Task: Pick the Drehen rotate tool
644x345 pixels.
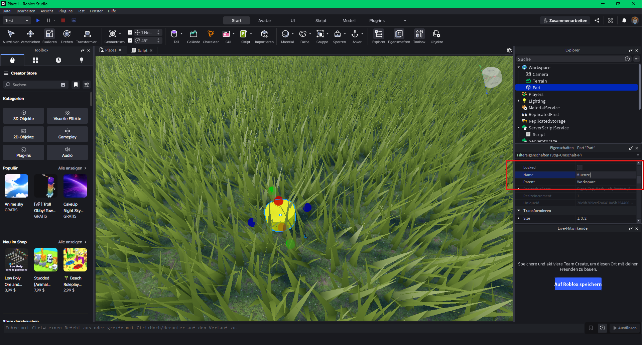Action: tap(67, 36)
